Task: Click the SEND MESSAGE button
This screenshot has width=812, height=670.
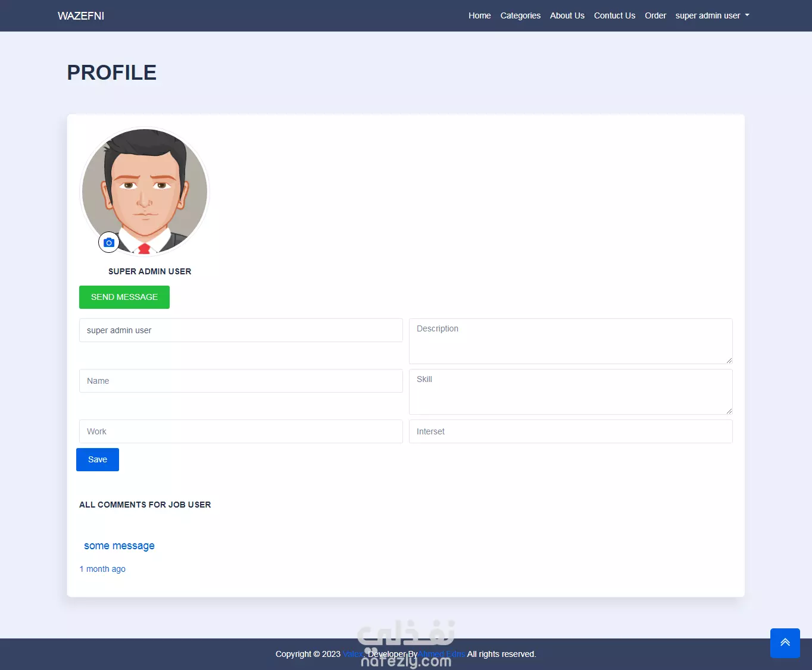Action: coord(124,297)
